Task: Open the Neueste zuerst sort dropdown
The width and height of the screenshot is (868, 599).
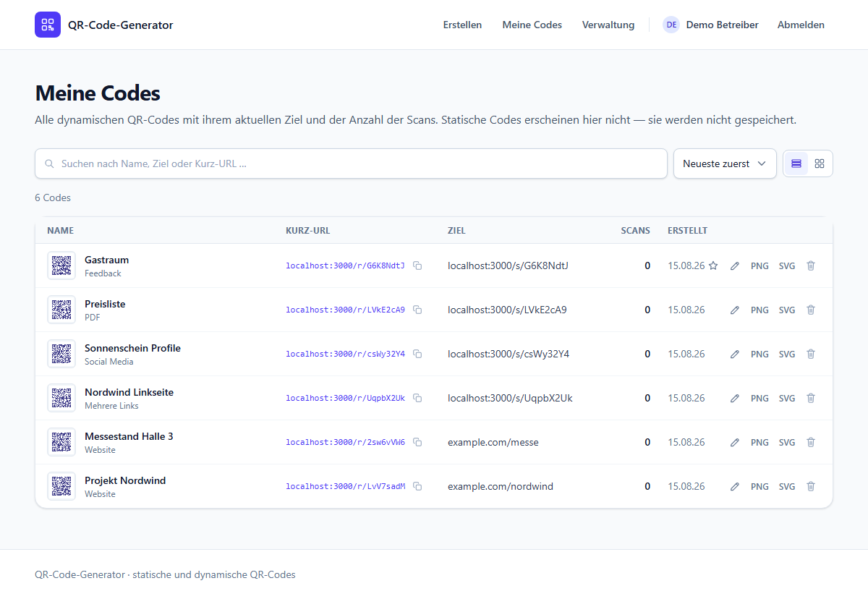Action: [x=725, y=163]
